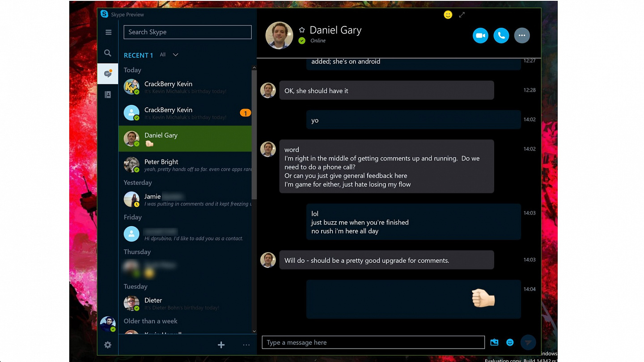Open the Jamie conversation under Yesterday
The height and width of the screenshot is (362, 644).
click(x=185, y=200)
